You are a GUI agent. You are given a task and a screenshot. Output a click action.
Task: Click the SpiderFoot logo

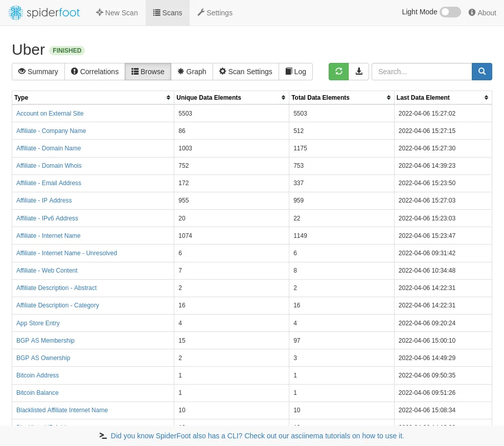pos(44,13)
